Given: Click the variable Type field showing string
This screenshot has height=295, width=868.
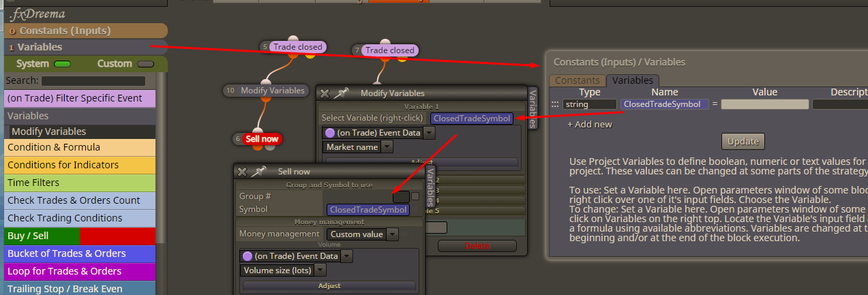Looking at the screenshot, I should pyautogui.click(x=590, y=104).
